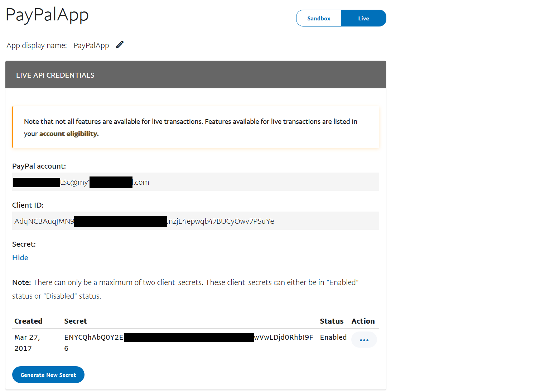Image resolution: width=550 pixels, height=392 pixels.
Task: Click the live transactions notice banner
Action: 196,127
